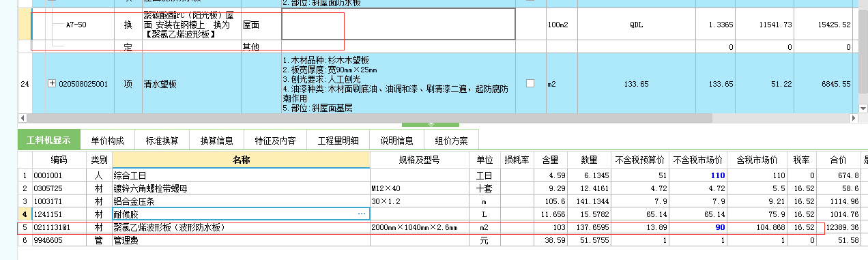
Task: Click the 编码 column header
Action: pyautogui.click(x=59, y=160)
